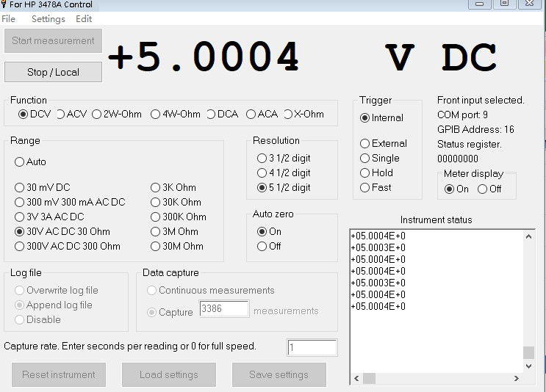Image resolution: width=546 pixels, height=392 pixels.
Task: Open the File menu
Action: coord(8,19)
